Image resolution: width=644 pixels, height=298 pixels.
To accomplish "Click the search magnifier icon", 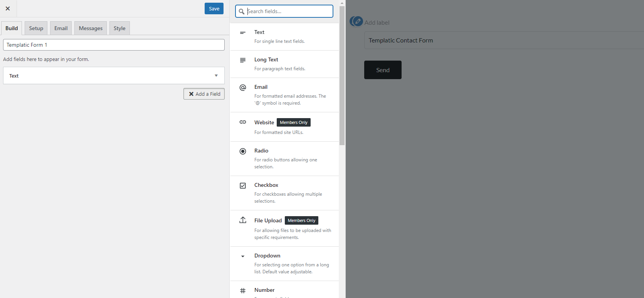I will pyautogui.click(x=242, y=12).
